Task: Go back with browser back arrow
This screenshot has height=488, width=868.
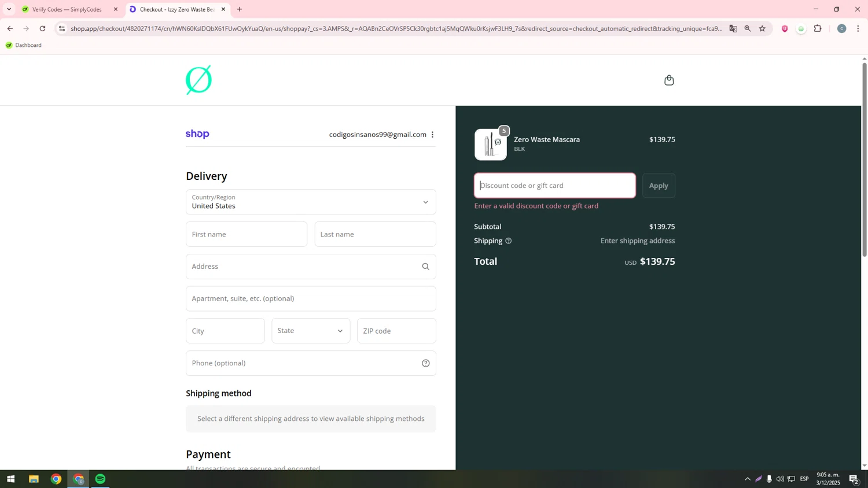Action: [x=10, y=28]
